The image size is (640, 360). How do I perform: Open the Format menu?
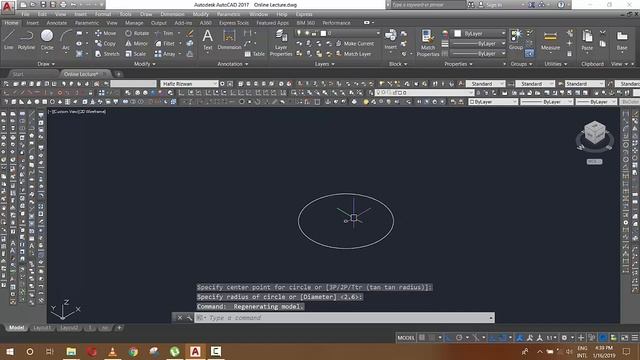(x=103, y=14)
